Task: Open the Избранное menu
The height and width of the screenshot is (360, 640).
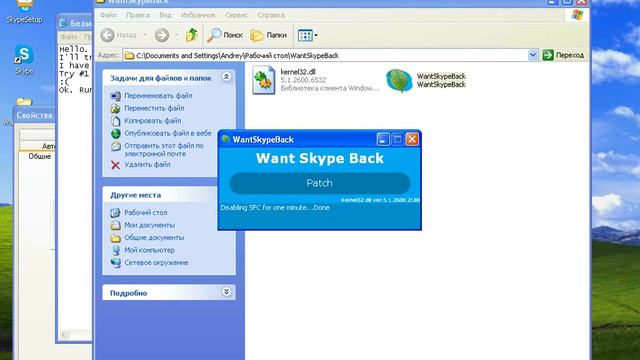Action: click(x=198, y=15)
